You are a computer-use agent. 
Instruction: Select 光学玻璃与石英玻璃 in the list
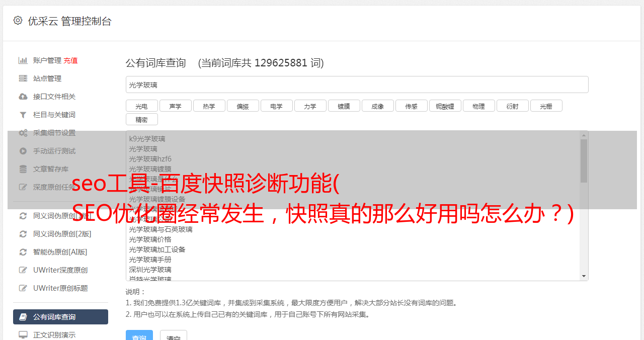pyautogui.click(x=160, y=229)
